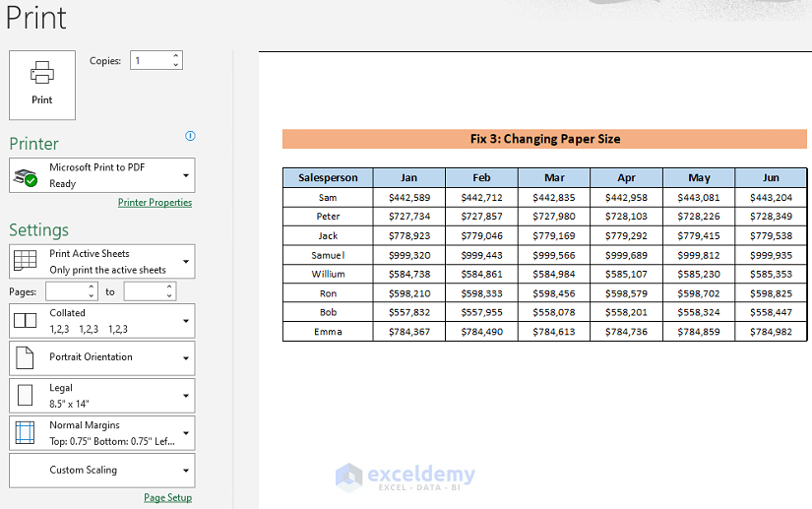Click the Willium row name cell

pos(328,274)
